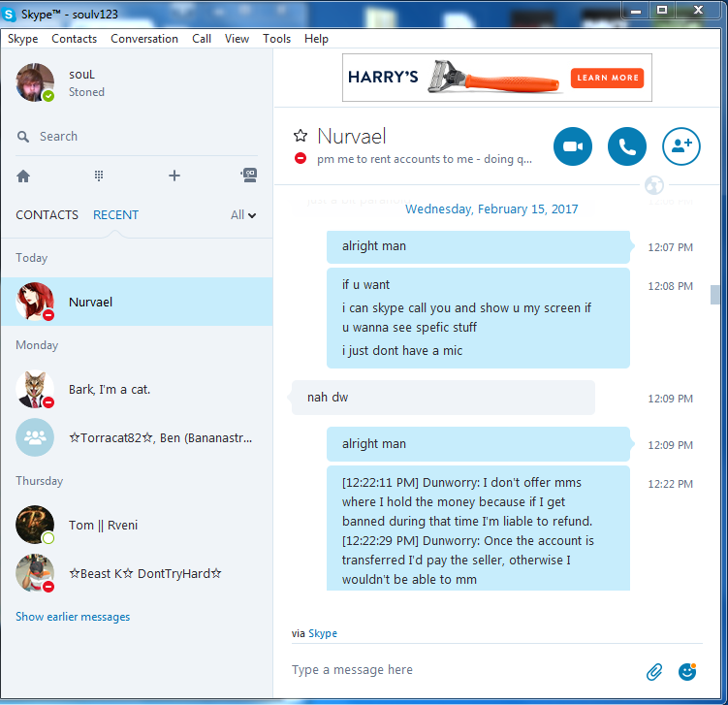Click Nurvael's Do Not Disturb status icon in header
This screenshot has height=705, width=728.
pos(301,158)
